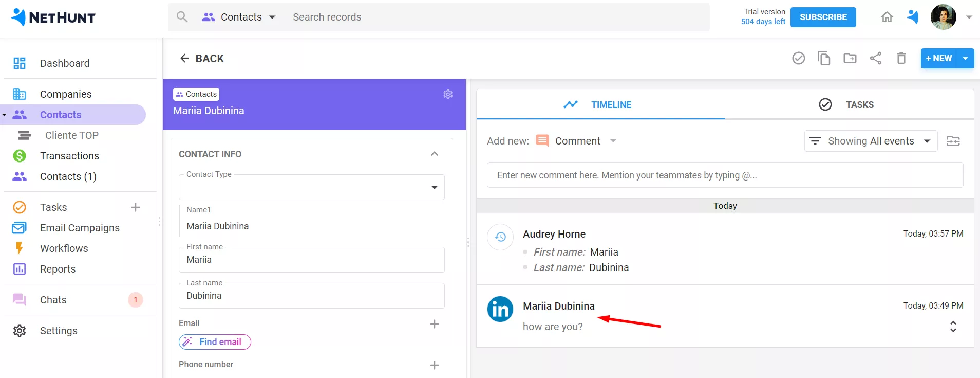Image resolution: width=980 pixels, height=378 pixels.
Task: Click the 504 days left text
Action: (763, 22)
